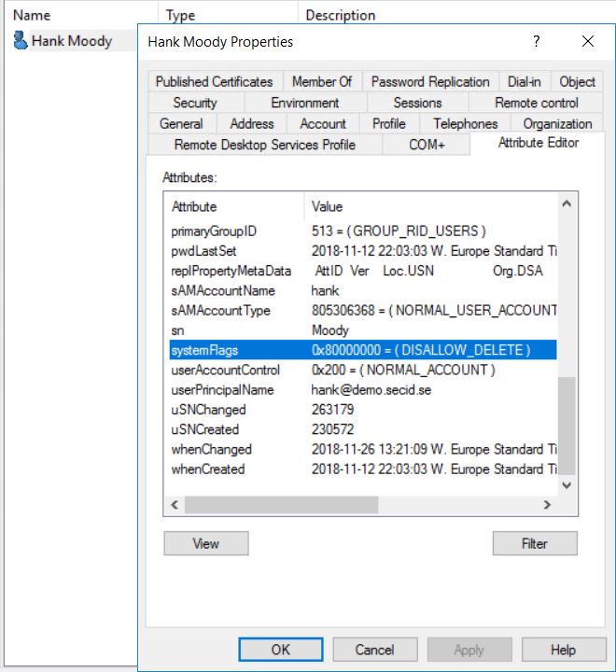Sort by Description column in background window
The height and width of the screenshot is (672, 616).
(x=456, y=15)
